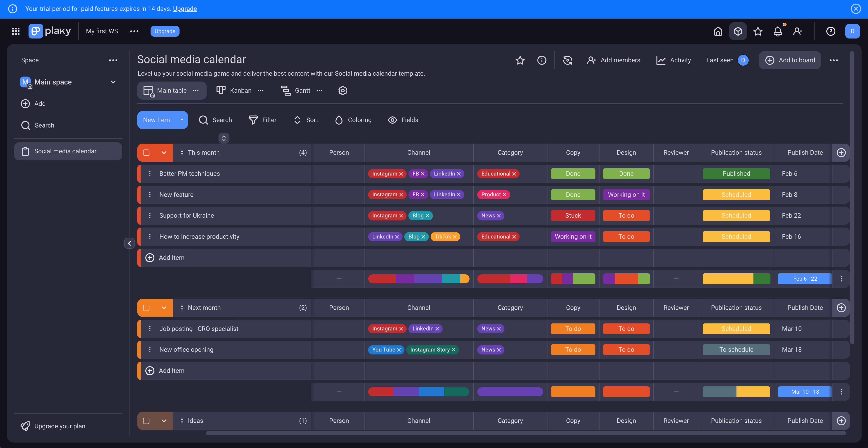Open favorites star in top bar
Screen dimensions: 868x448
coord(758,31)
